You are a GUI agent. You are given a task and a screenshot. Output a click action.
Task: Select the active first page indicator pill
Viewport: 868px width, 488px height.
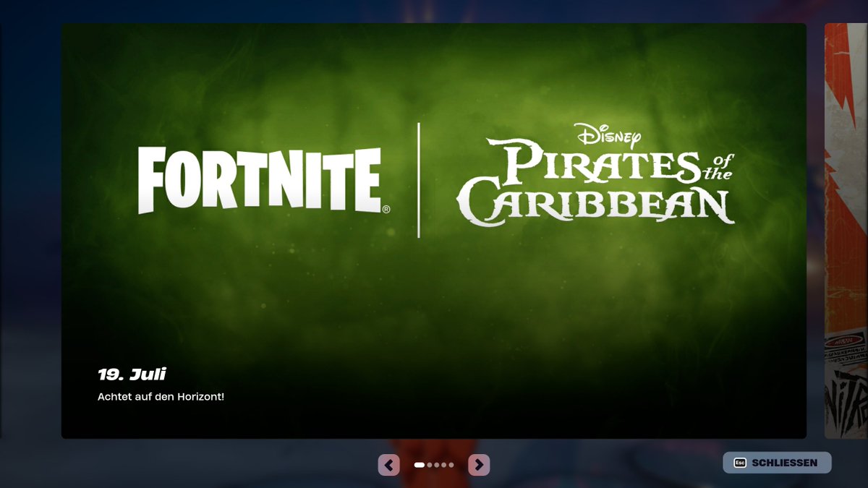(x=420, y=465)
